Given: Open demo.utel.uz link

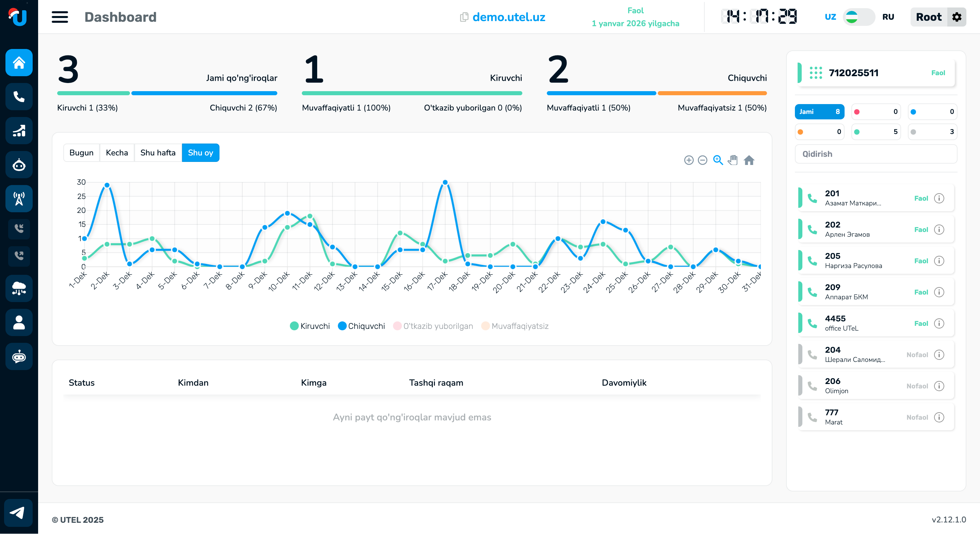Looking at the screenshot, I should tap(508, 17).
